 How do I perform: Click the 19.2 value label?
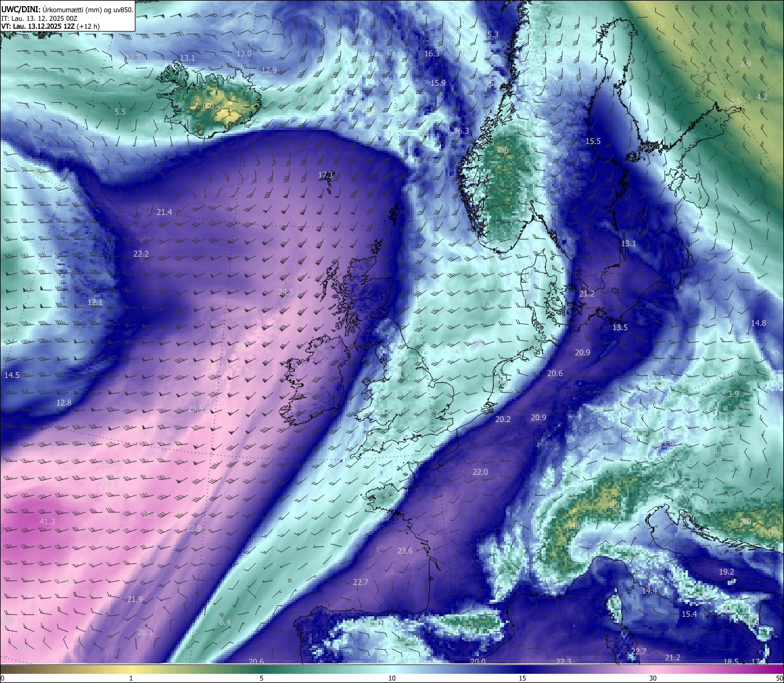click(726, 572)
